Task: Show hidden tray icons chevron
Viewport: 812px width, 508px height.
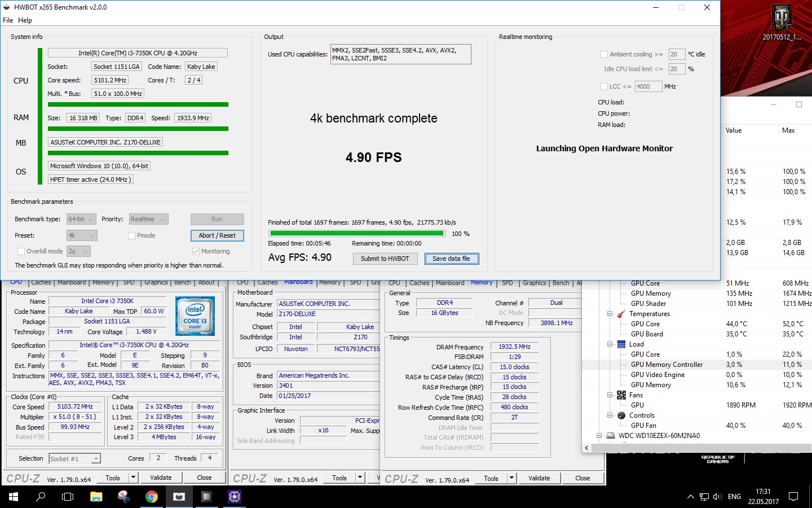Action: [x=690, y=497]
